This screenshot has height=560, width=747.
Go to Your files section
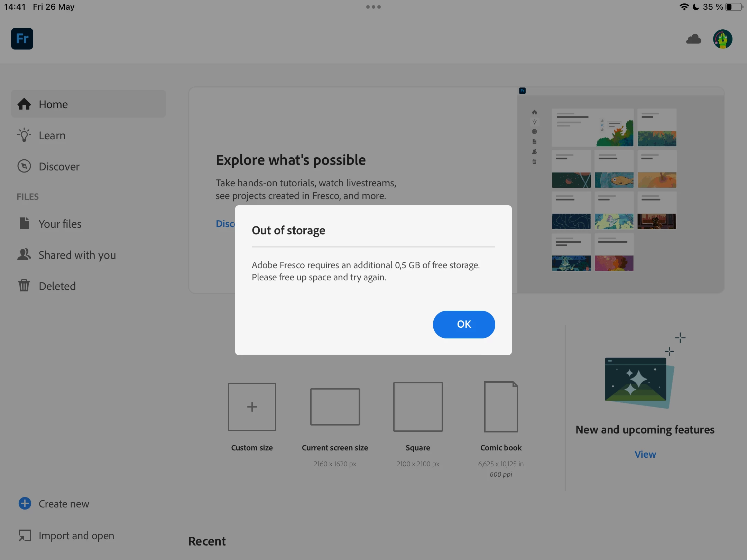pos(60,224)
